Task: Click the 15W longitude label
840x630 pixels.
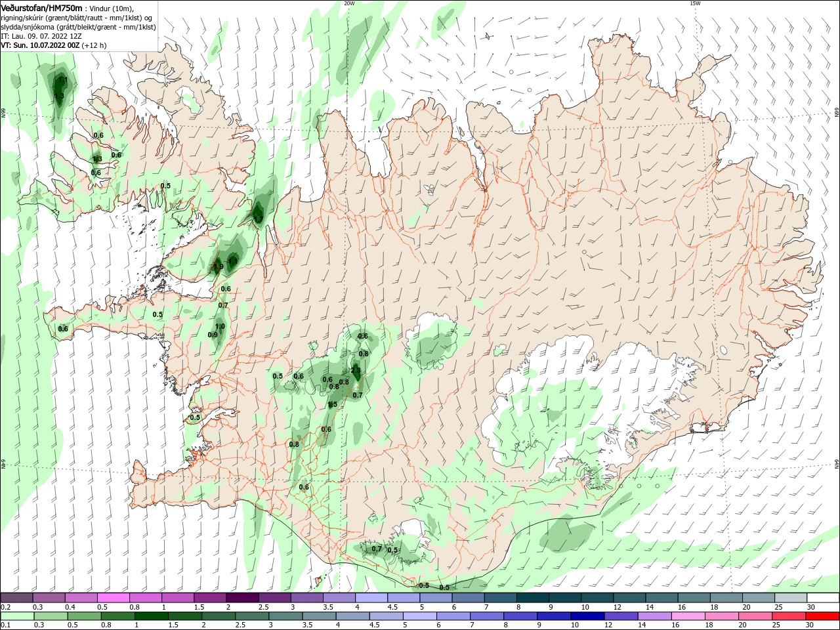Action: pyautogui.click(x=695, y=3)
